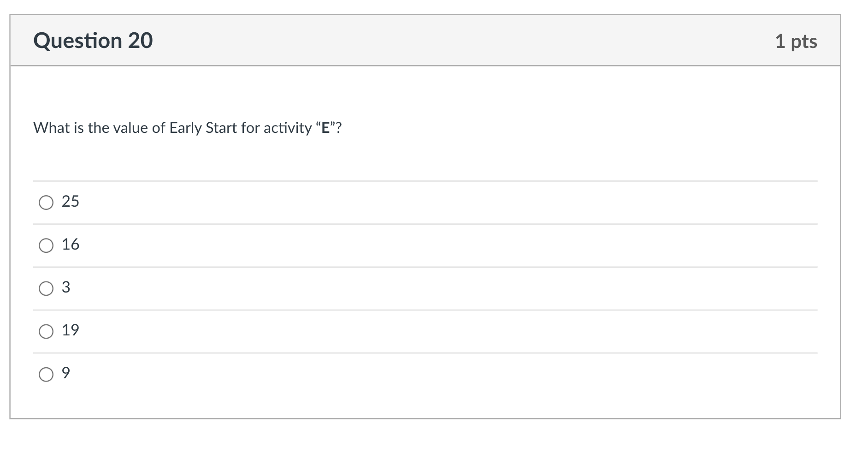This screenshot has width=868, height=454.
Task: Select the radio button for answer 25
Action: [x=46, y=203]
